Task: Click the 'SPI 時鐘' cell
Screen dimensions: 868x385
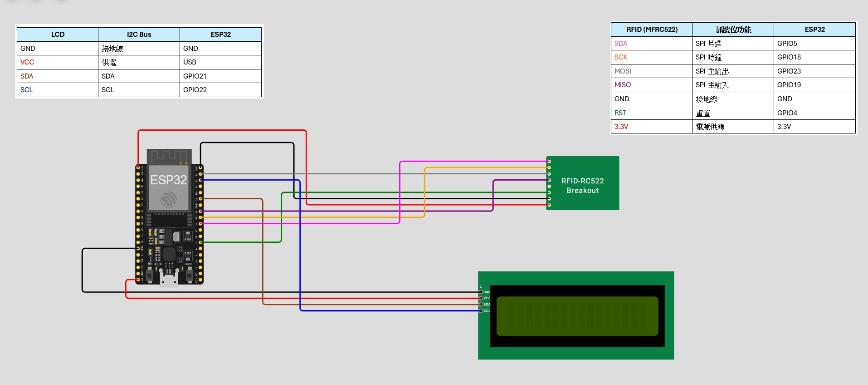Action: (733, 57)
